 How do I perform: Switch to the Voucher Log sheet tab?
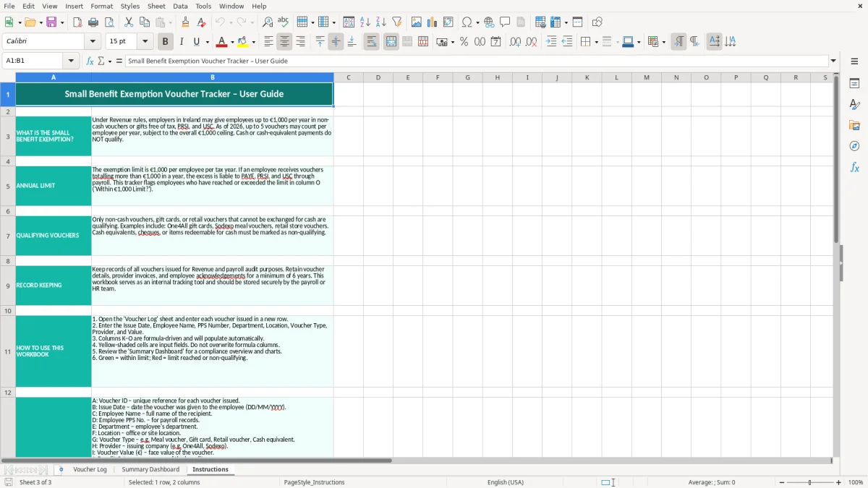pos(90,469)
